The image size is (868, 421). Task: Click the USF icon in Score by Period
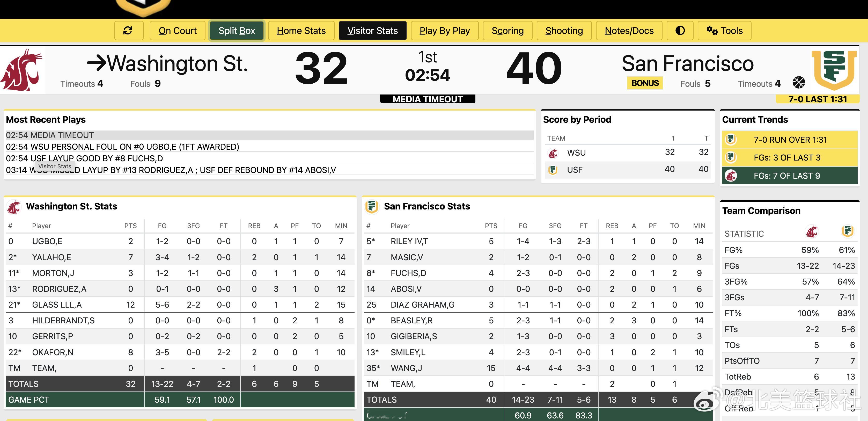(x=553, y=170)
